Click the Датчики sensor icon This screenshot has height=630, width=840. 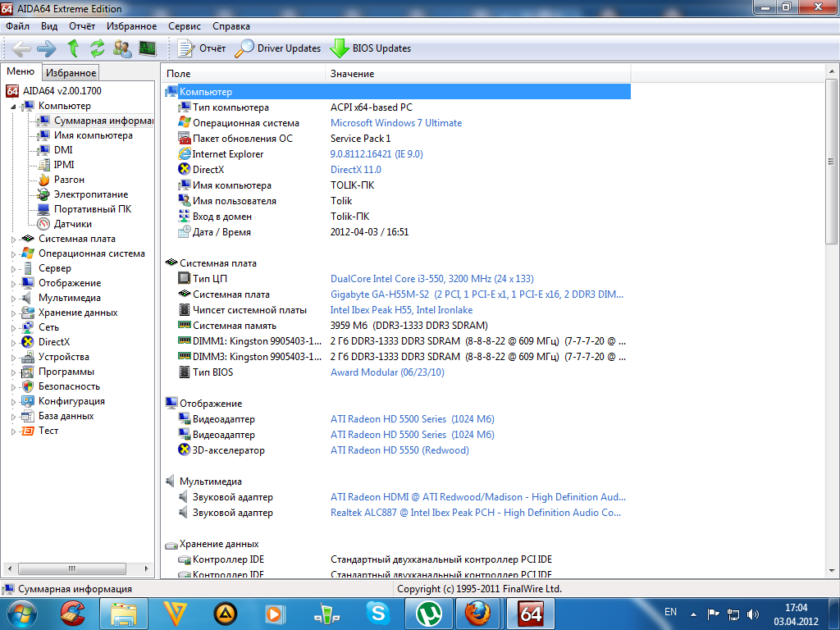pos(44,224)
